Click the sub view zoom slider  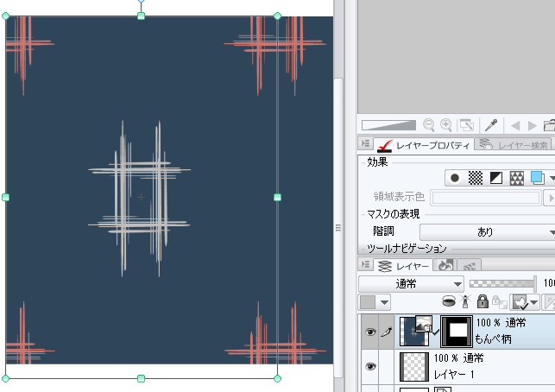click(x=388, y=125)
